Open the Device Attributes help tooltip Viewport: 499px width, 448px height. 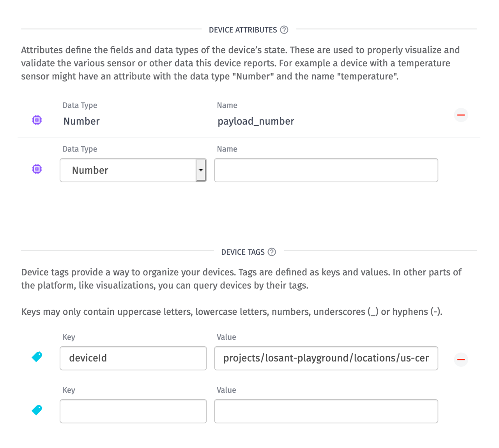pos(284,30)
